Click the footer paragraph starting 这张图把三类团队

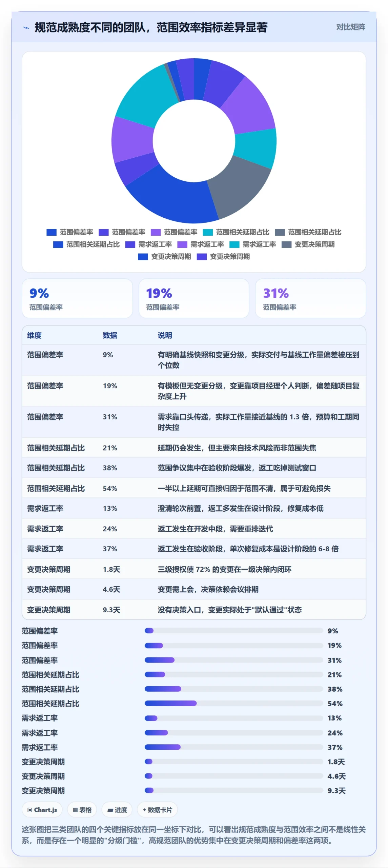click(194, 835)
